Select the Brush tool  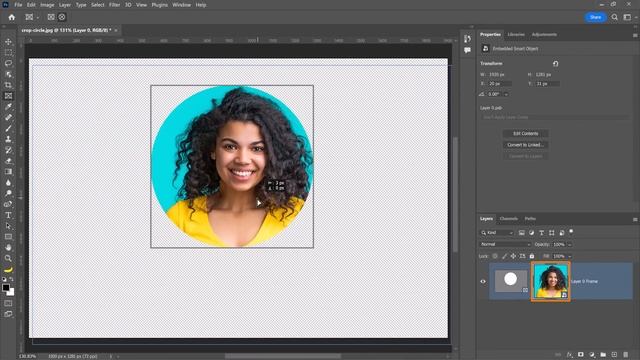pos(8,128)
